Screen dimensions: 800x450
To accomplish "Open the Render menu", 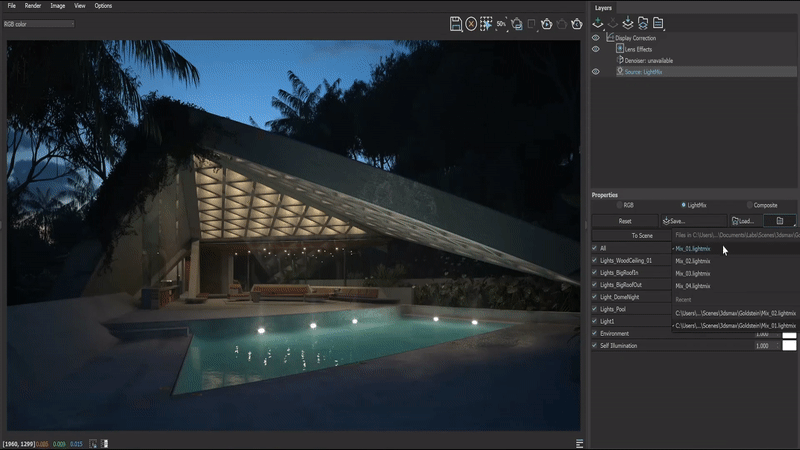I will (33, 6).
